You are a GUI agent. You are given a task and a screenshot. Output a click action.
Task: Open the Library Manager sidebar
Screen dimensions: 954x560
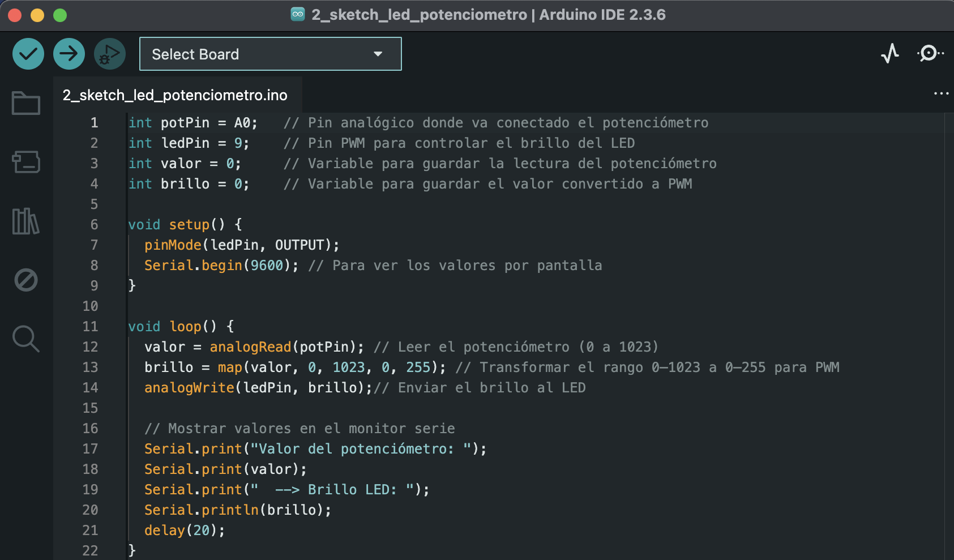pos(26,221)
